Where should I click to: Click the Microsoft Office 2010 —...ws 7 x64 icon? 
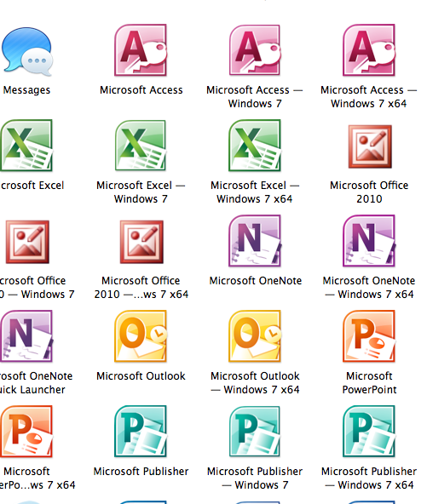click(141, 242)
